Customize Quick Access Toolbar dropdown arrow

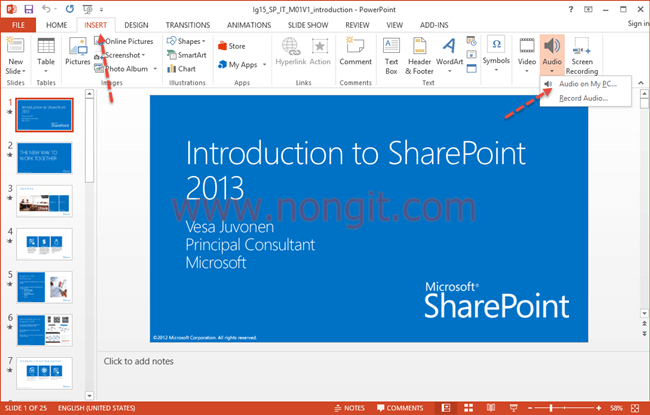pyautogui.click(x=102, y=9)
